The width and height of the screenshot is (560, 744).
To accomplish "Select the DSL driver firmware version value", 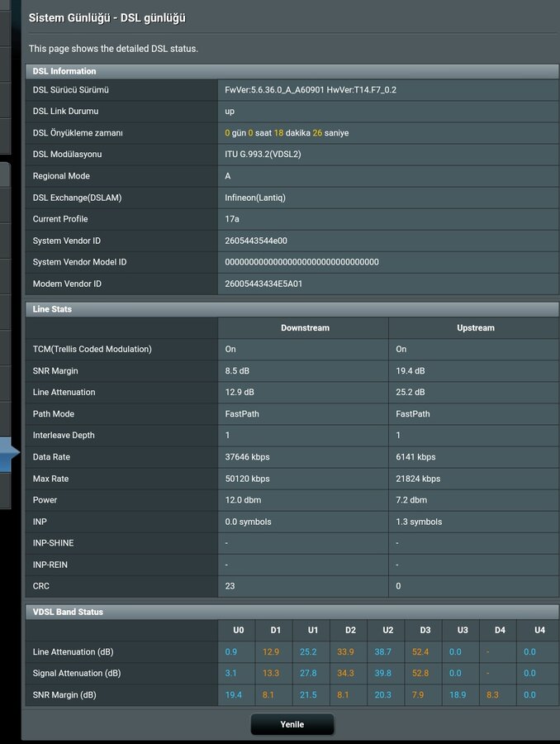I will point(311,89).
